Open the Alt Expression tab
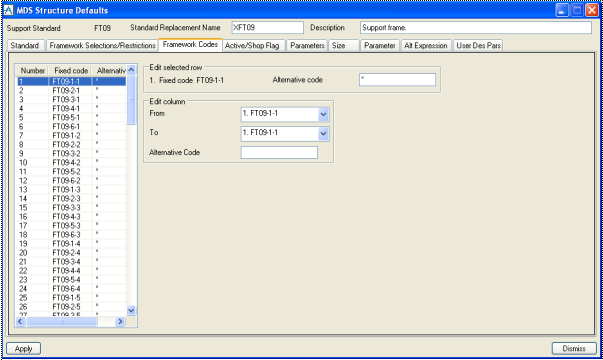 tap(426, 45)
